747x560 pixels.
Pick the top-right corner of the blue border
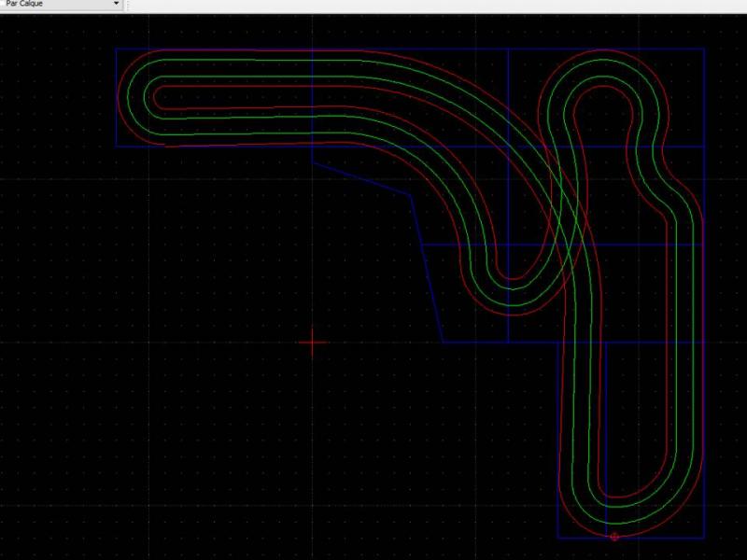click(704, 49)
